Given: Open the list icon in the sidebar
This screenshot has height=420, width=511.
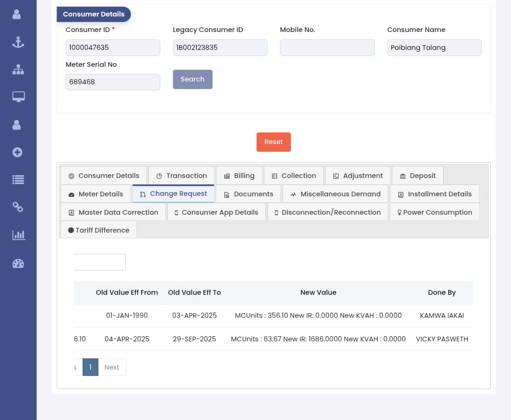Looking at the screenshot, I should (18, 179).
